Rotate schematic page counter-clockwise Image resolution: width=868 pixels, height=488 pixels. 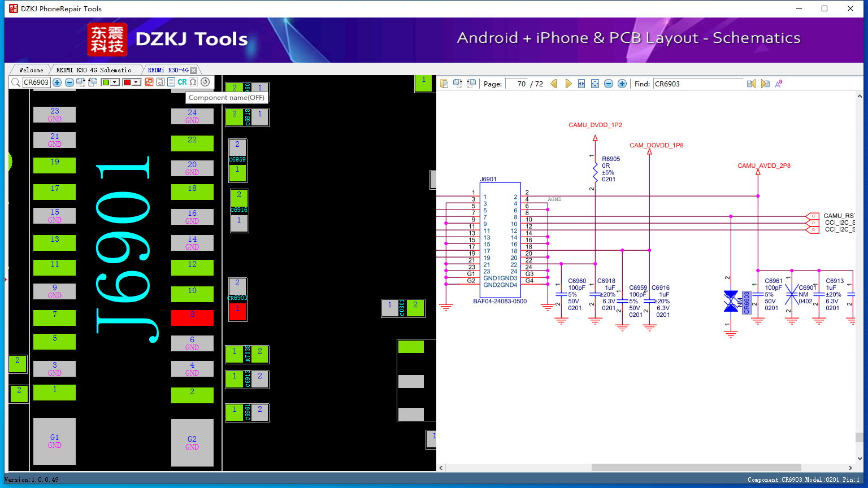(471, 84)
